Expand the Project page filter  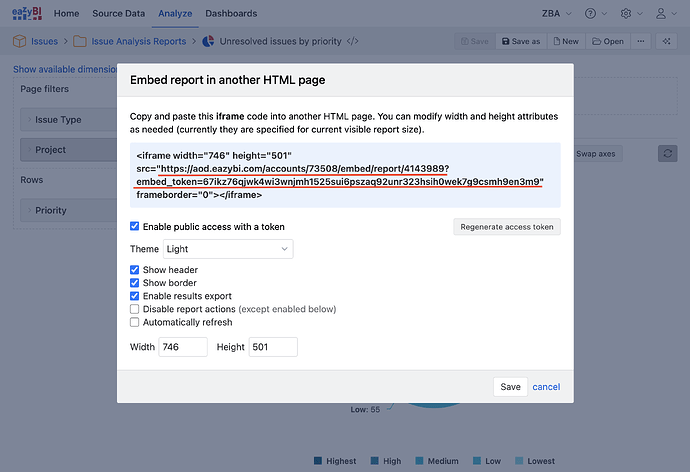69,150
